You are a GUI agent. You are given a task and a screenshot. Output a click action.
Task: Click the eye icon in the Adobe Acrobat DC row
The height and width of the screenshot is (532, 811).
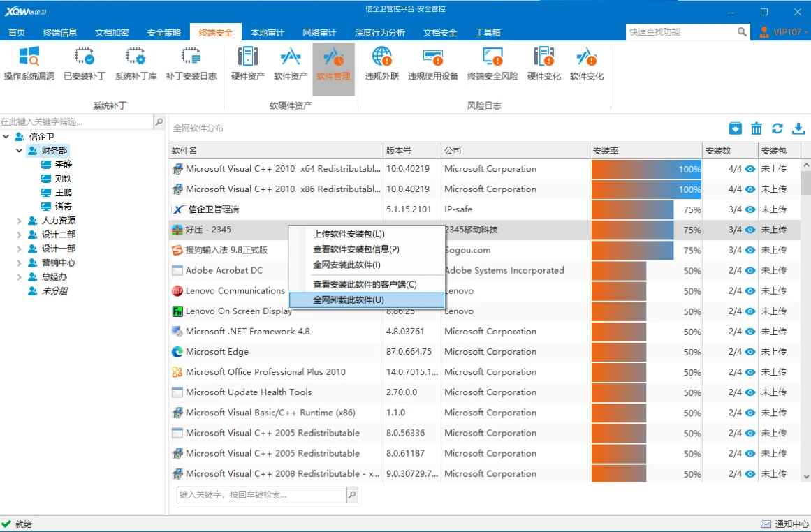tap(750, 270)
